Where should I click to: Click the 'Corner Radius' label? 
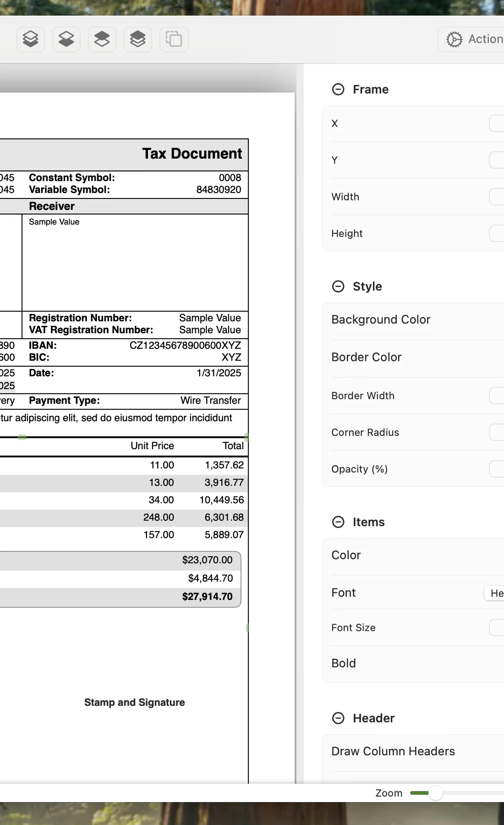365,432
